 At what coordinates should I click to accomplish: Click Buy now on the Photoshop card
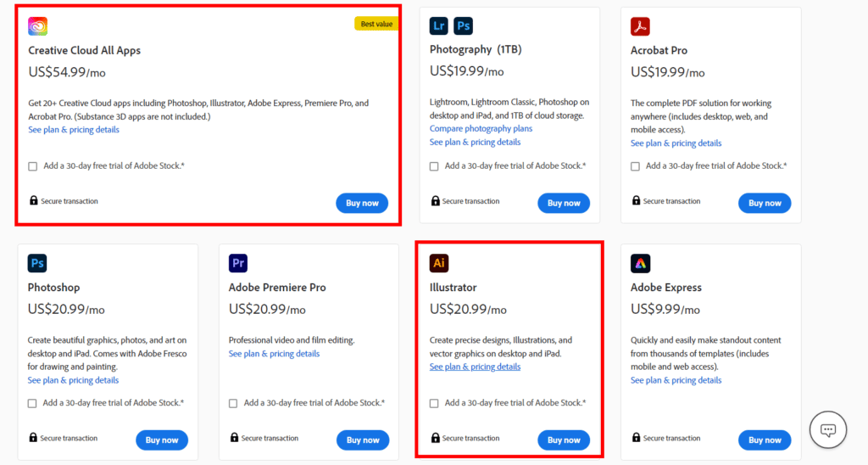162,440
